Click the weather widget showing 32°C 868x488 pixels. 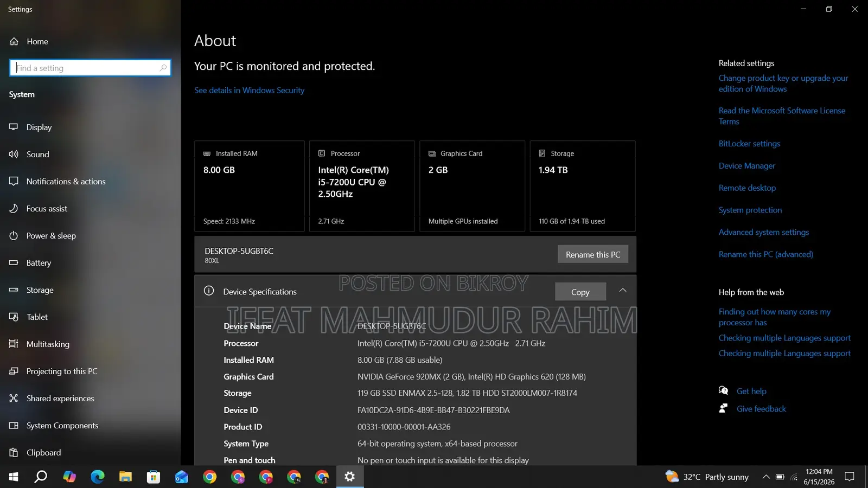click(707, 477)
